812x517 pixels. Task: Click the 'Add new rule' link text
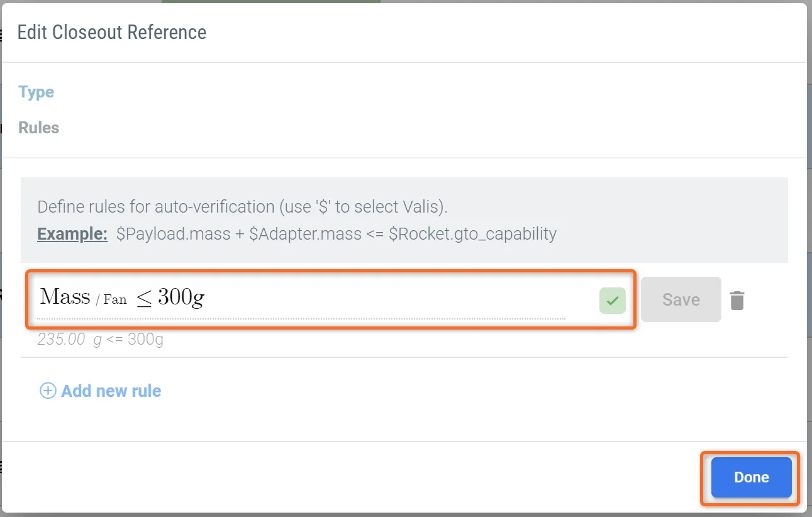tap(111, 391)
